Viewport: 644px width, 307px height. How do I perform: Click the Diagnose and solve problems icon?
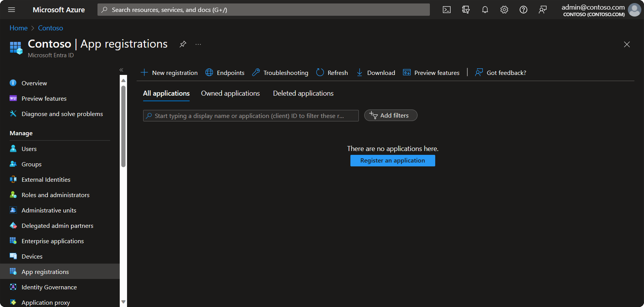point(13,114)
